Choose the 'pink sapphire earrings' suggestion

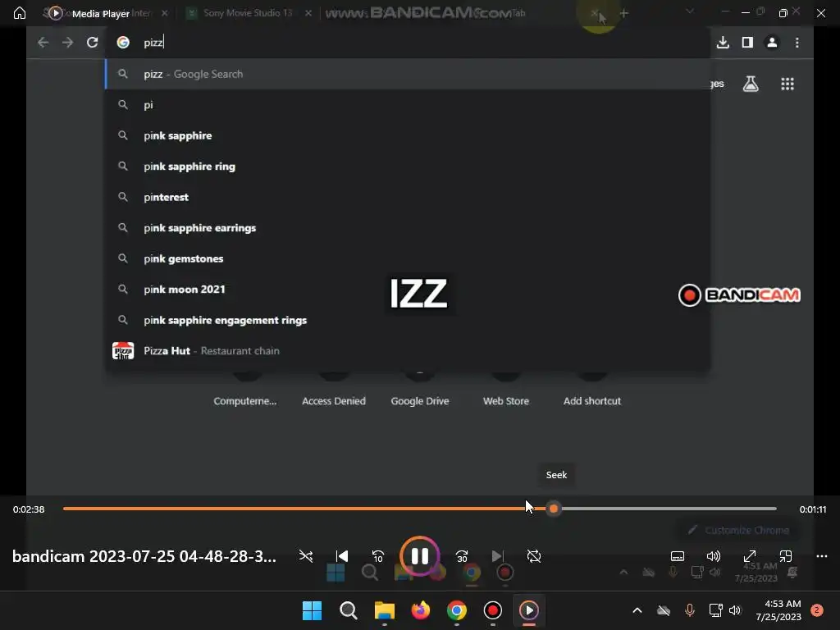(408, 228)
